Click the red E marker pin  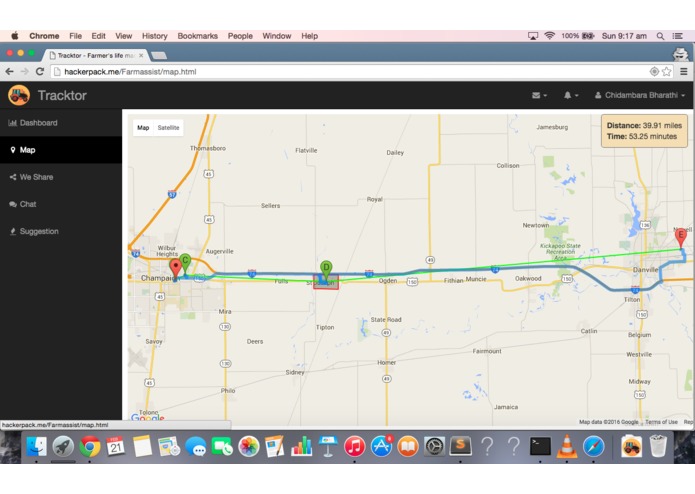(681, 238)
